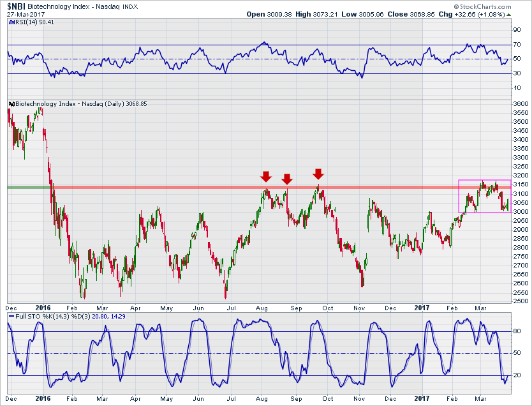This screenshot has width=532, height=406.
Task: Click the Open value 3009.38
Action: click(279, 14)
